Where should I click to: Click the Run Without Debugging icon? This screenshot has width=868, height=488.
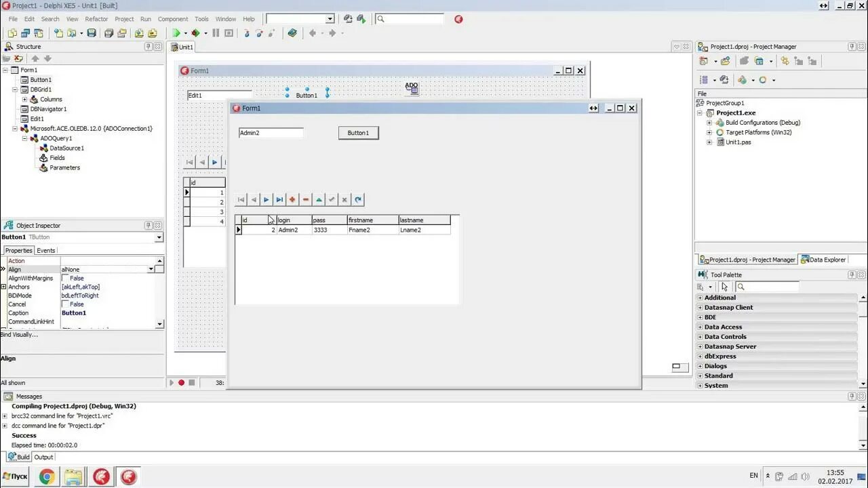tap(195, 33)
